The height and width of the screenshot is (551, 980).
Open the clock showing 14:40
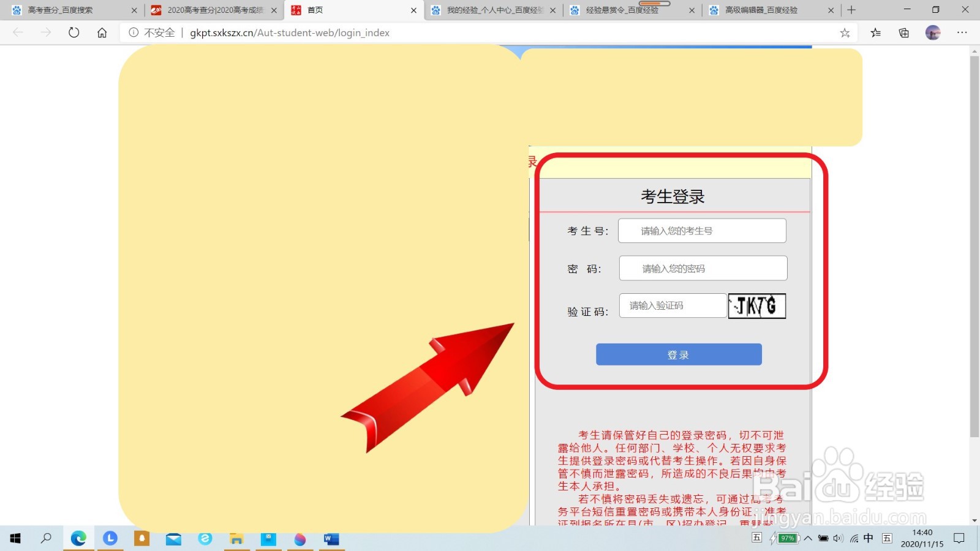922,538
